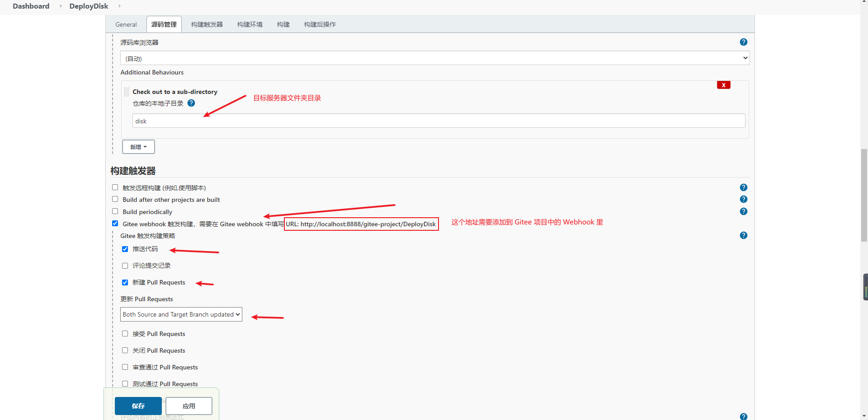Switch to the General tab
868x420 pixels.
[x=126, y=24]
